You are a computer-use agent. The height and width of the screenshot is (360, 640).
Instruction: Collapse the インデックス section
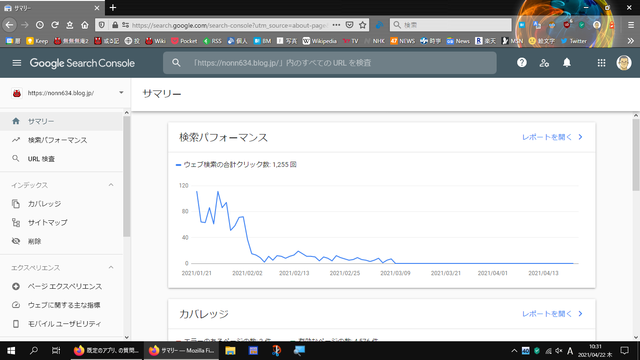111,185
